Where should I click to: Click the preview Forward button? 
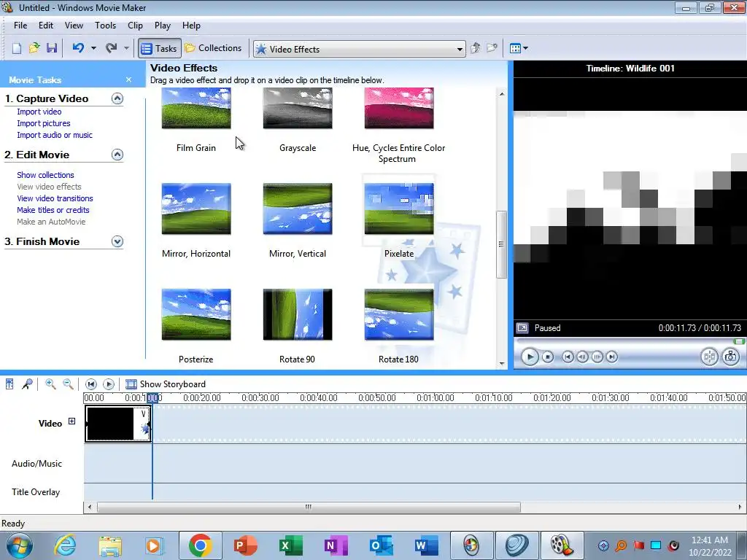[612, 357]
